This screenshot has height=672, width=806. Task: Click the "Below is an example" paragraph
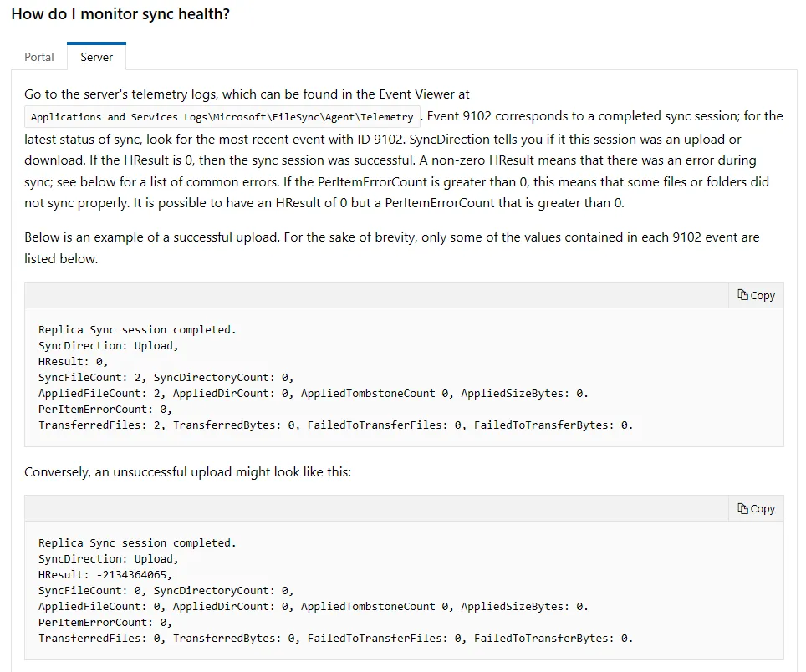[x=391, y=247]
